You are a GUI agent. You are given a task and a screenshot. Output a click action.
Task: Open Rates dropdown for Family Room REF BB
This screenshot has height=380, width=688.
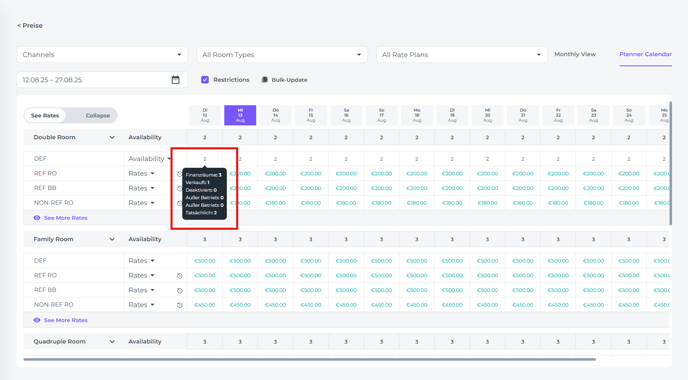coord(141,290)
